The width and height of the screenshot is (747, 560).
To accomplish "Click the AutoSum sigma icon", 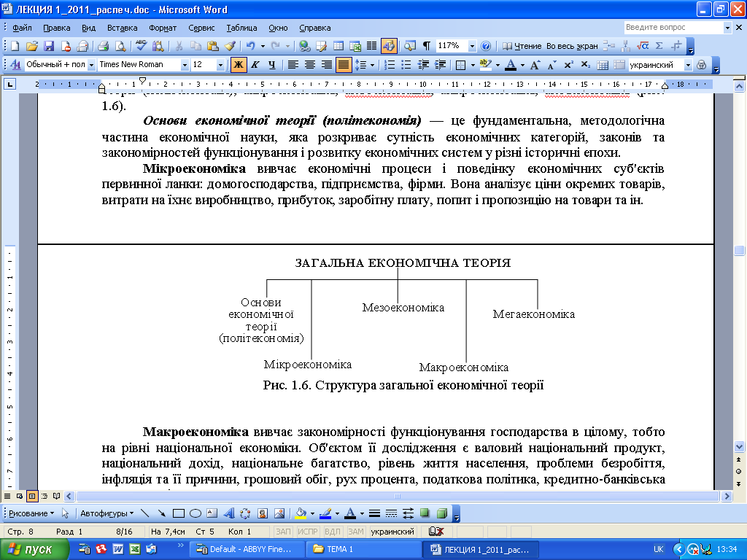I will coord(659,46).
